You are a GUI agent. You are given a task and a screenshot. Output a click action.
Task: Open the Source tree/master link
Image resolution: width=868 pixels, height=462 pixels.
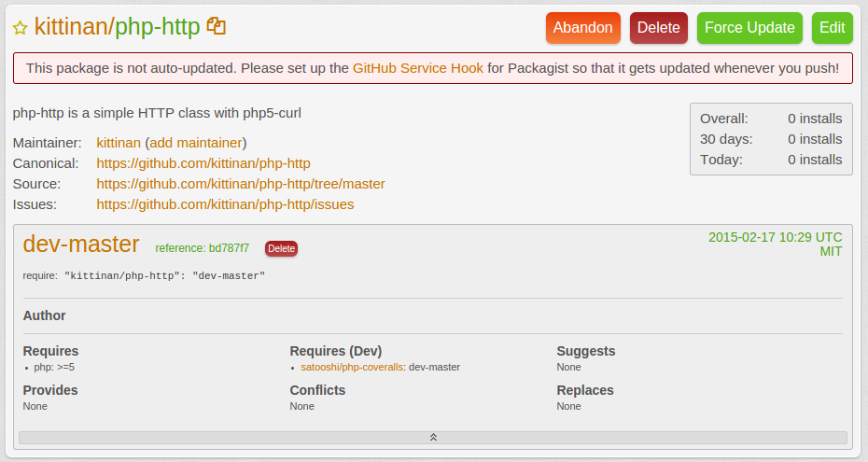tap(240, 184)
